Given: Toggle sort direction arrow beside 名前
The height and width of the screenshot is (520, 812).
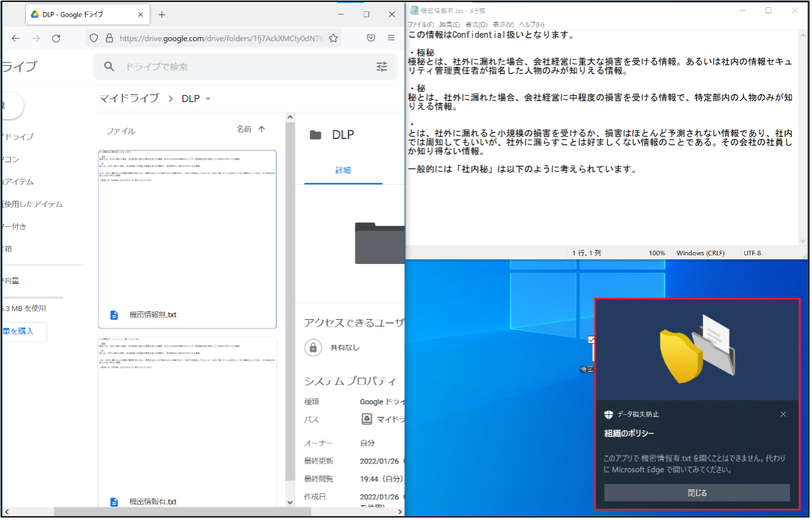Looking at the screenshot, I should (261, 130).
